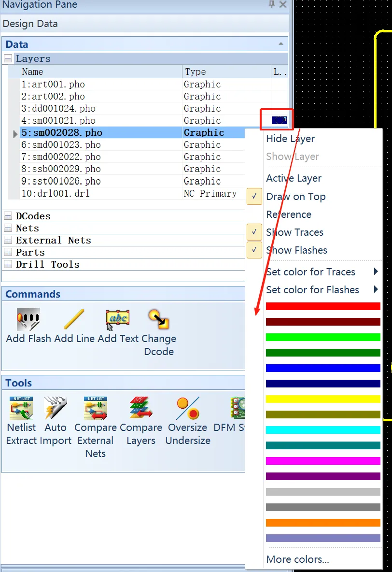Select layer 4:sm001021.pho

pyautogui.click(x=58, y=120)
